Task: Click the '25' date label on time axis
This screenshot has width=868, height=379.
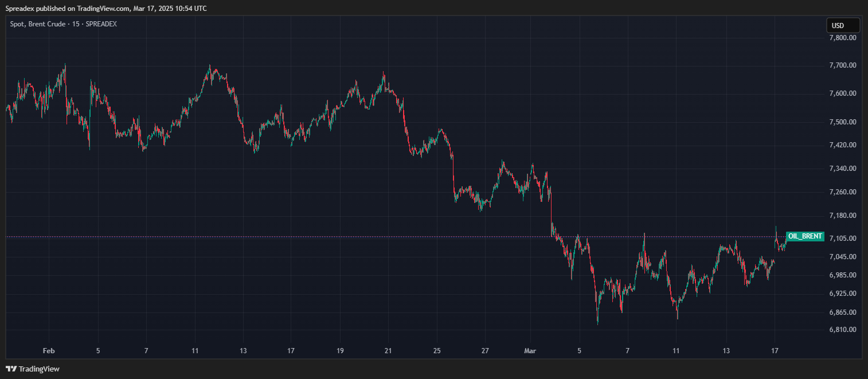Action: (x=437, y=351)
